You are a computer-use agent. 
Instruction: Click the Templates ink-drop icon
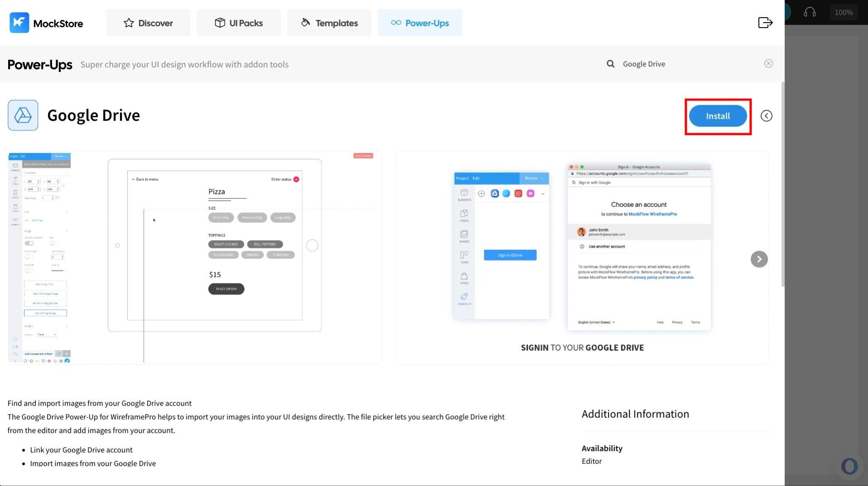tap(304, 22)
